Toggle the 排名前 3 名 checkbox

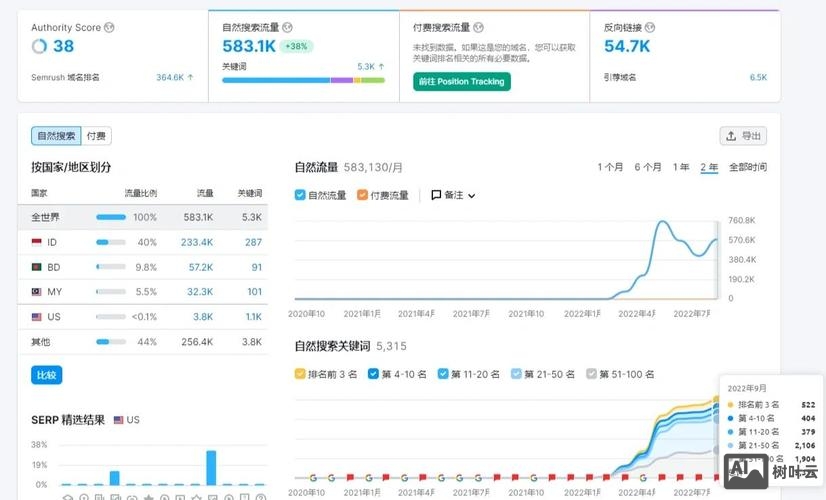300,374
